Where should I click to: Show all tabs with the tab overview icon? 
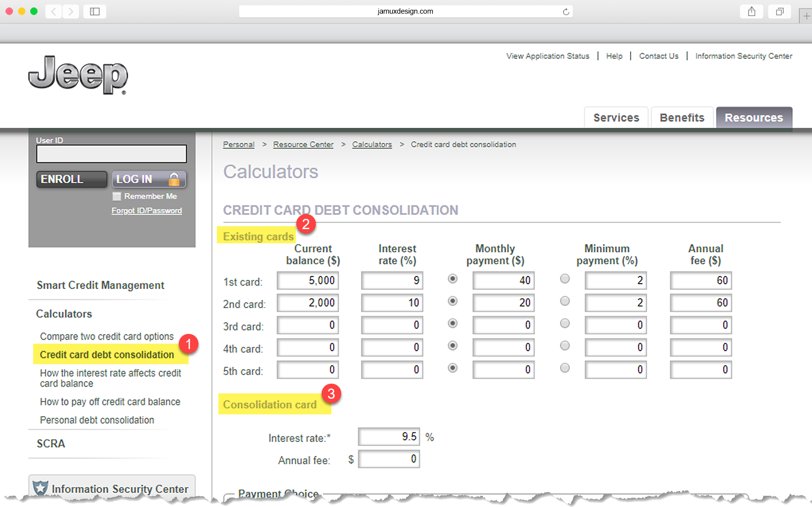point(780,11)
